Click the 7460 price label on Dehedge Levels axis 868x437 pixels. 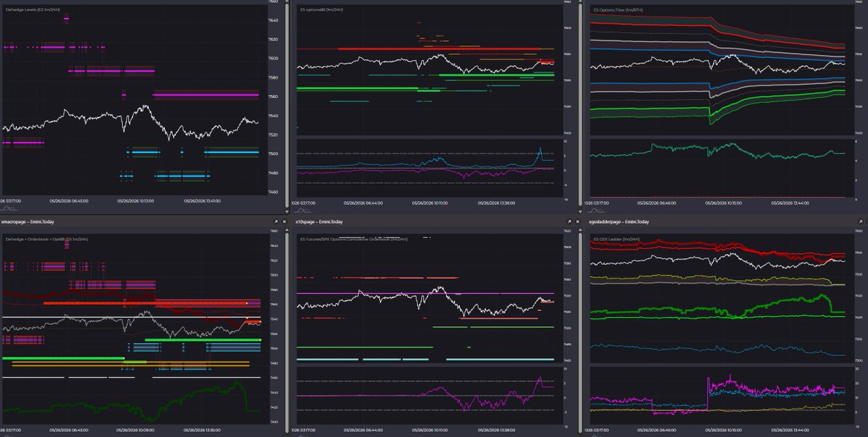272,192
